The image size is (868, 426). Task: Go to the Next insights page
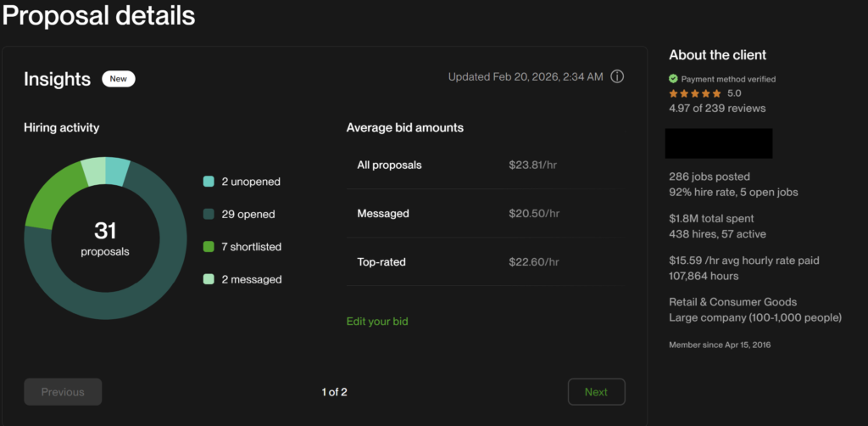pos(596,392)
